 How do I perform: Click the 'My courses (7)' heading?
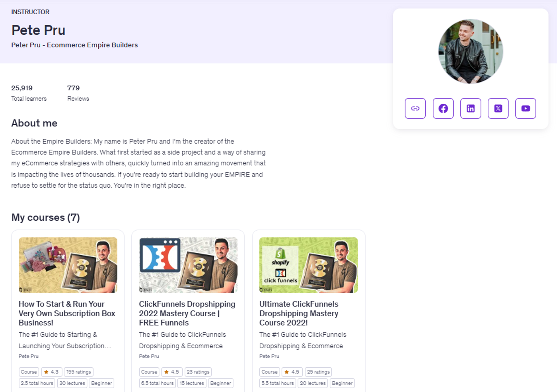[45, 217]
